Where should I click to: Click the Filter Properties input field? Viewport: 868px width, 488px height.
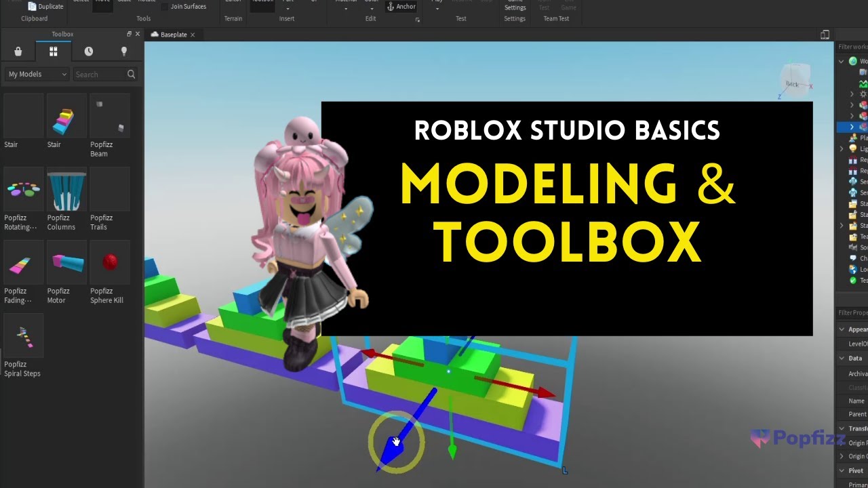852,312
